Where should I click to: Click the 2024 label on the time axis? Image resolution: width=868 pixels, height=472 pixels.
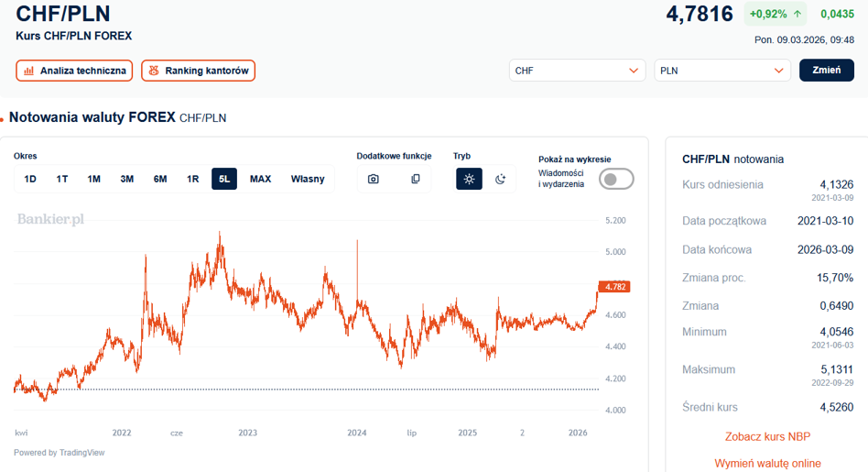[356, 433]
